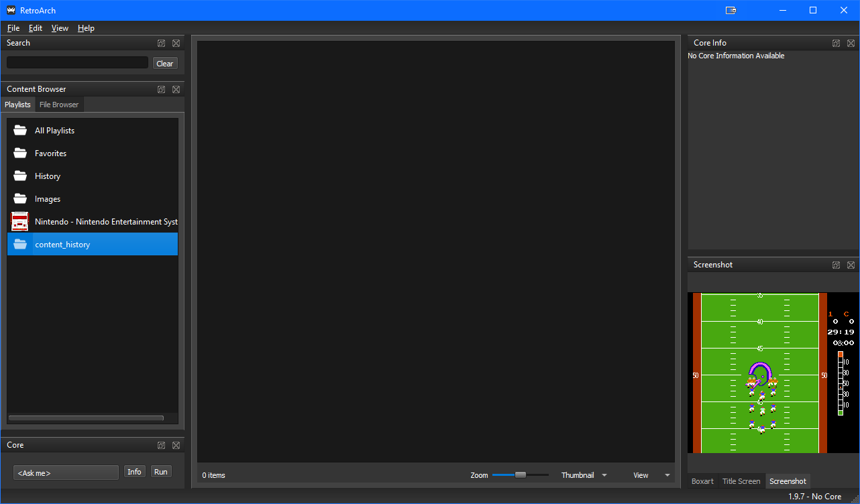This screenshot has width=860, height=504.
Task: Switch to the File Browser tab
Action: (x=58, y=105)
